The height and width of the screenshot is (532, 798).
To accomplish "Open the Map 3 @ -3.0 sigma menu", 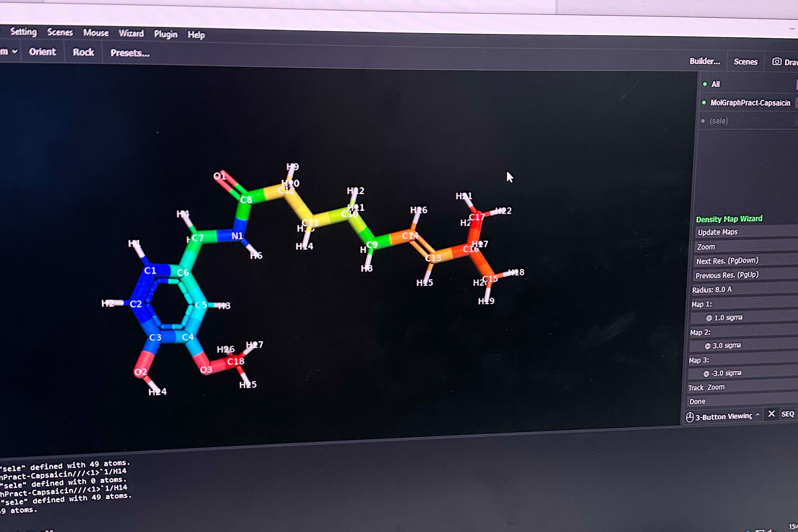I will pyautogui.click(x=722, y=373).
